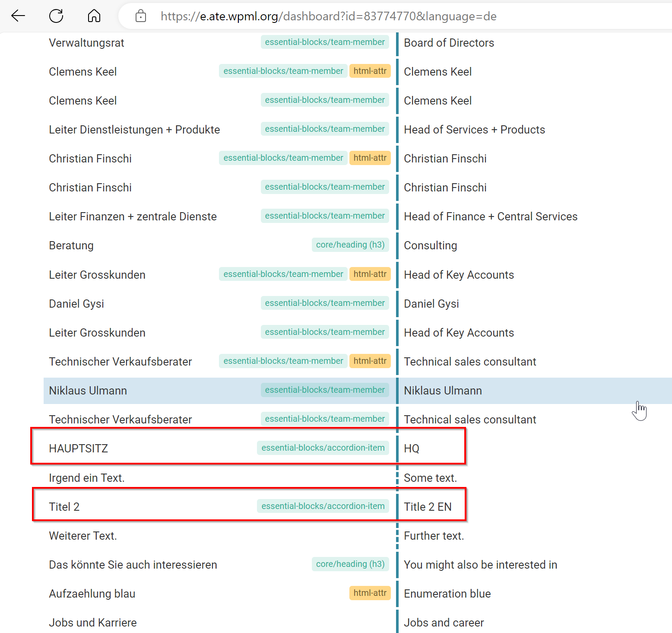The image size is (672, 633).
Task: Click 'Head of Finance + Central Services' translation
Action: (491, 216)
